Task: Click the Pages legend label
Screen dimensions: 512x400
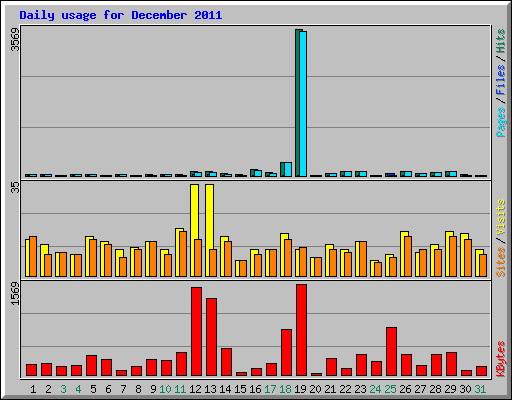Action: [x=500, y=122]
